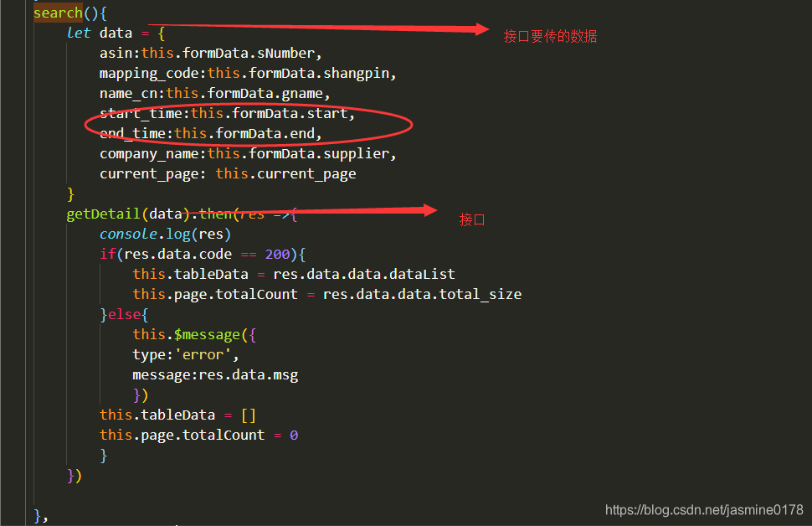Screen dimensions: 812x526
Task: Click 'company_name' property key
Action: pyautogui.click(x=149, y=154)
